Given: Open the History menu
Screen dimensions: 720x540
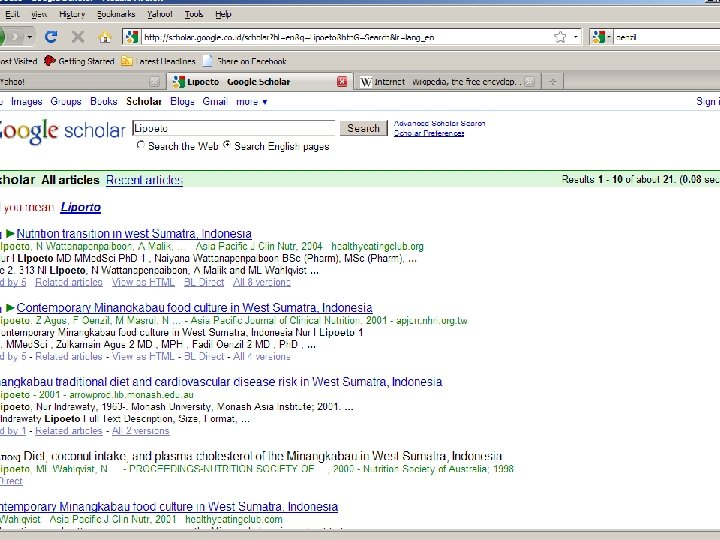Looking at the screenshot, I should (72, 14).
